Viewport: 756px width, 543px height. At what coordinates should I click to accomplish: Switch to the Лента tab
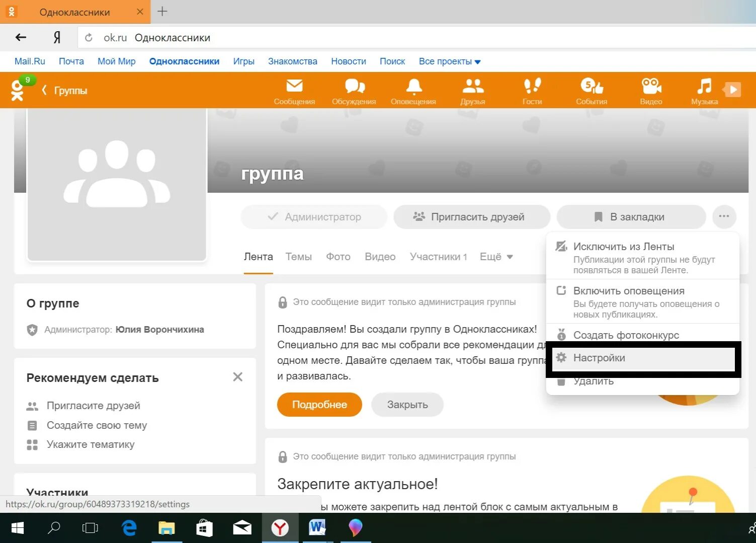pos(259,257)
